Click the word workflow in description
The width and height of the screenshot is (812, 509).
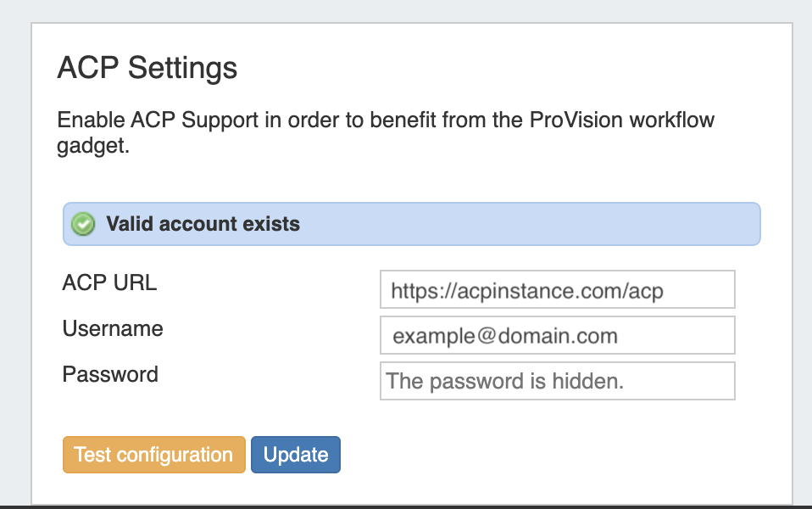(x=672, y=120)
